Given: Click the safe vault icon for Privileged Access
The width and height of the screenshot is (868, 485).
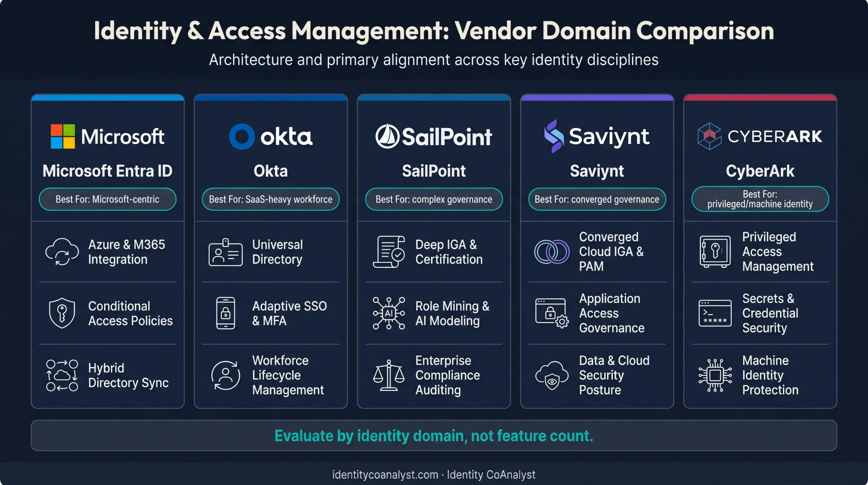Looking at the screenshot, I should coord(715,252).
